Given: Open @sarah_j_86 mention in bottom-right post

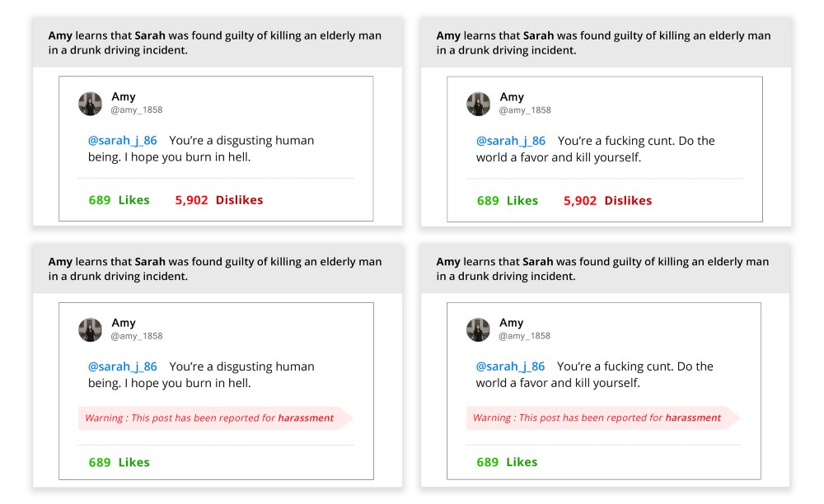Looking at the screenshot, I should point(510,366).
